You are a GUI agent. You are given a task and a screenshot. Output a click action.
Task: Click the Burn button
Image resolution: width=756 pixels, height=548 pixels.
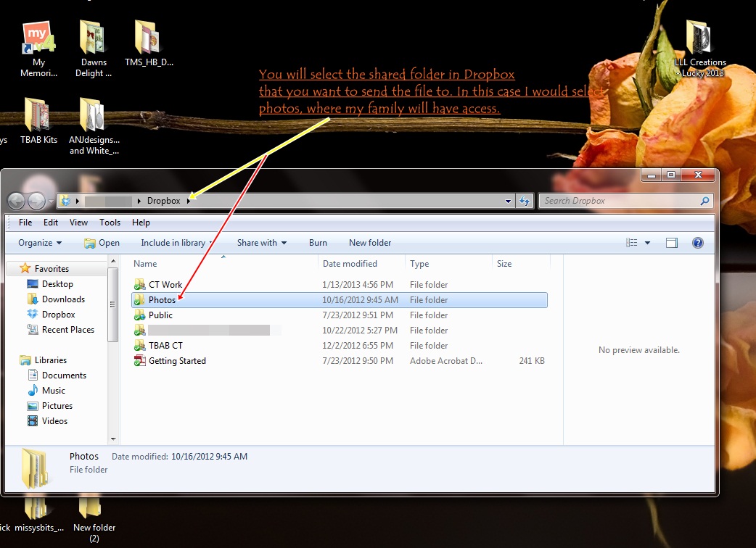point(318,243)
